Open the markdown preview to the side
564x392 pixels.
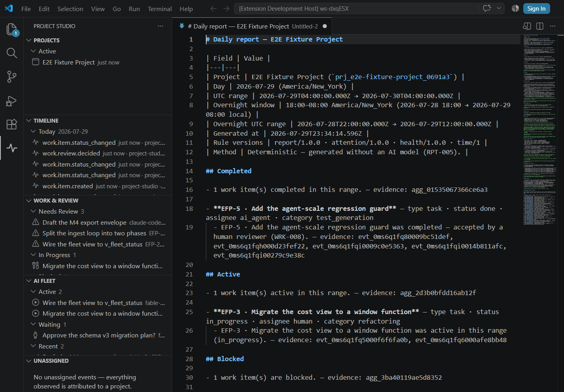(527, 26)
